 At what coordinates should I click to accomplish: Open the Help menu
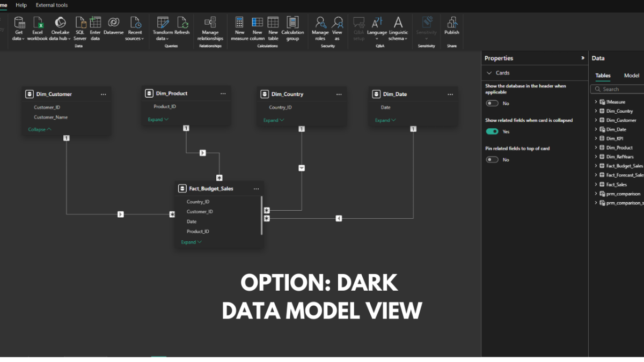point(20,5)
